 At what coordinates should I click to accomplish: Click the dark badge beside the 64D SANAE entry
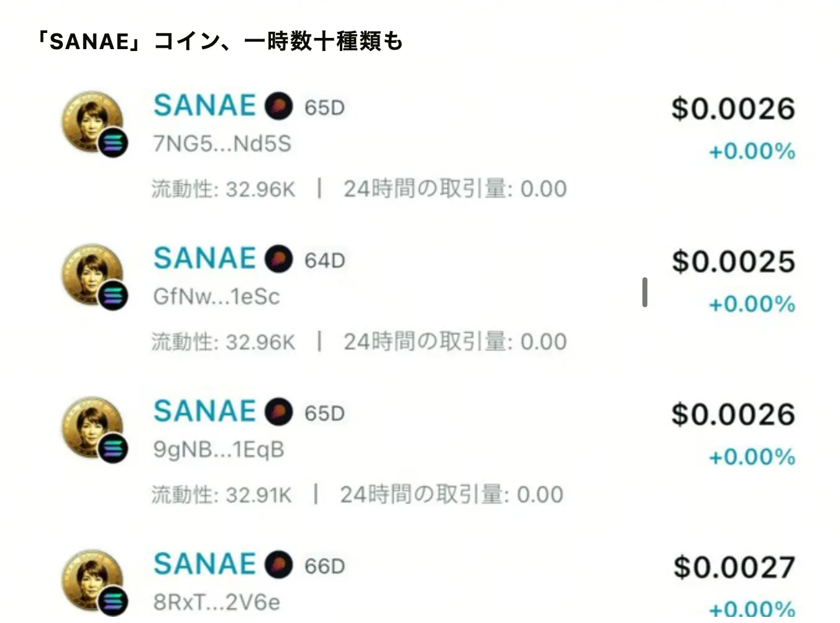pos(279,259)
